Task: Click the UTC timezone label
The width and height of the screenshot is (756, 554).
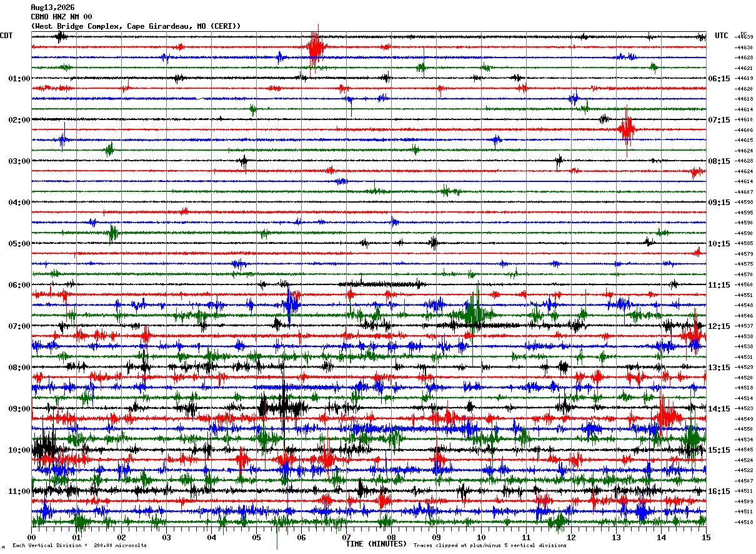Action: 722,36
